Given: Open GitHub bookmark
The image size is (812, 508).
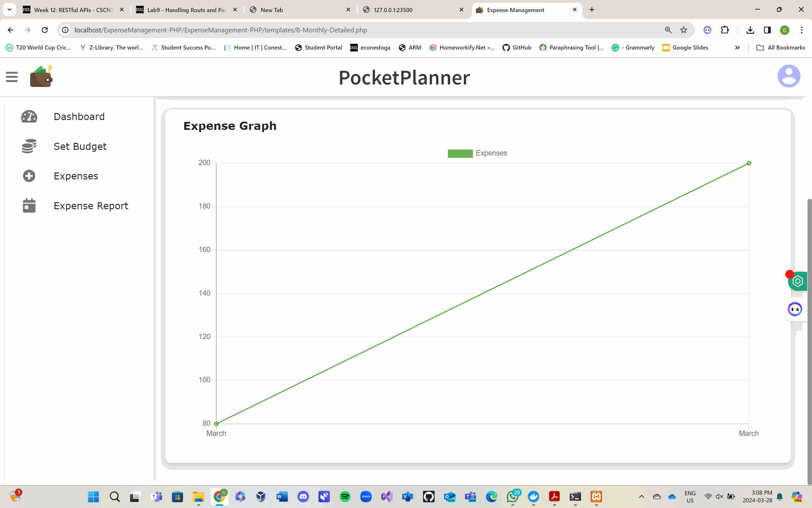Looking at the screenshot, I should coord(517,47).
